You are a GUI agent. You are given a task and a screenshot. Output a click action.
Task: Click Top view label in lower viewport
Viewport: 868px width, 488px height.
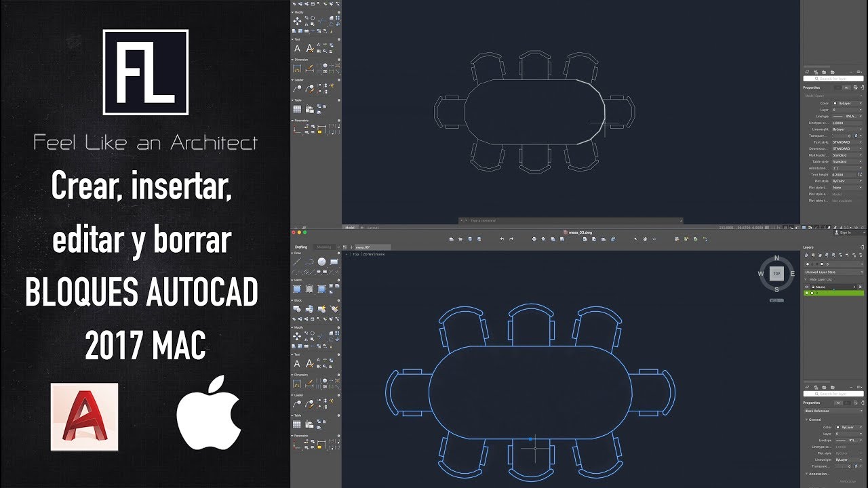(355, 254)
